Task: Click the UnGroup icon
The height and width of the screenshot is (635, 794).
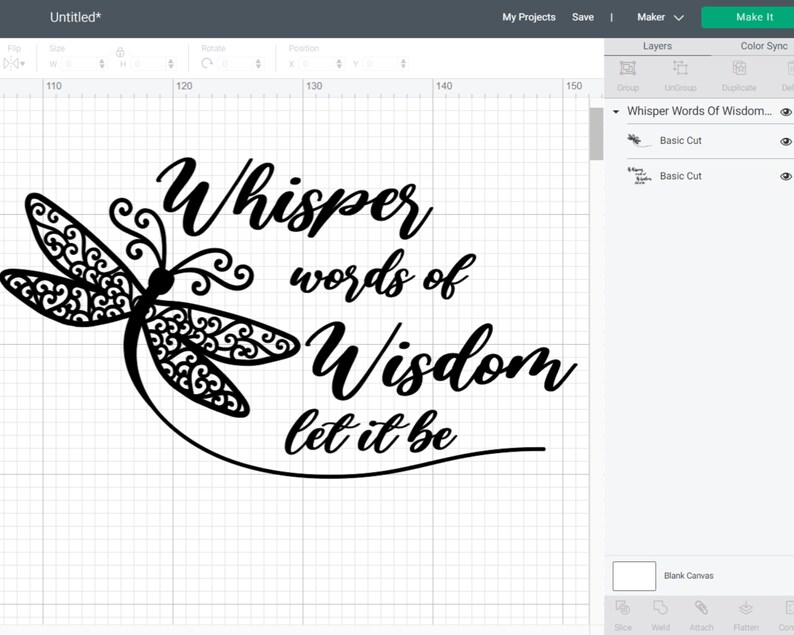Action: (680, 68)
